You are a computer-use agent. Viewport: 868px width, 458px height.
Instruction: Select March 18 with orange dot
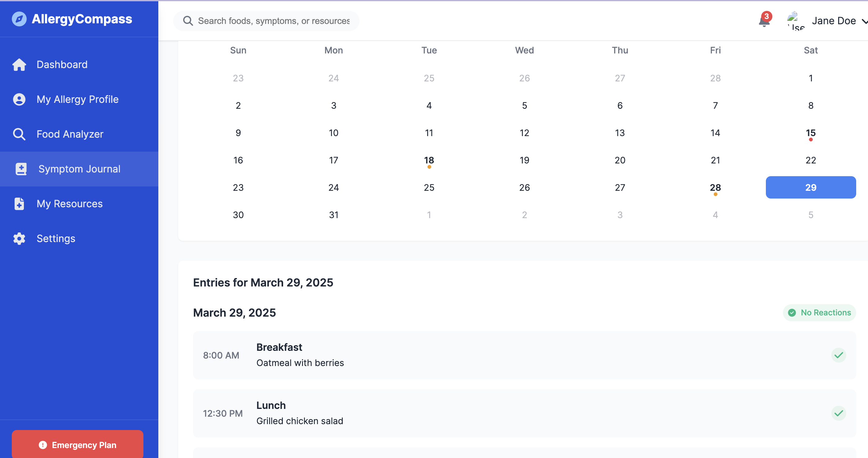(429, 160)
